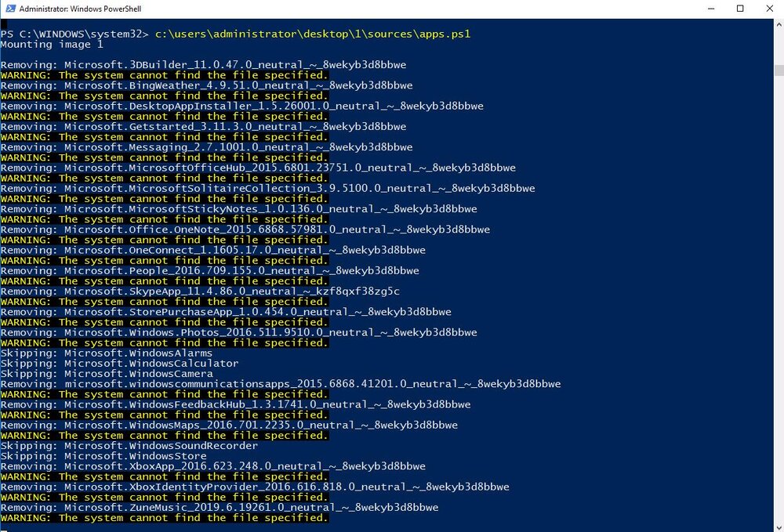The width and height of the screenshot is (784, 532).
Task: Click the vertical scrollbar thumb
Action: pyautogui.click(x=779, y=70)
